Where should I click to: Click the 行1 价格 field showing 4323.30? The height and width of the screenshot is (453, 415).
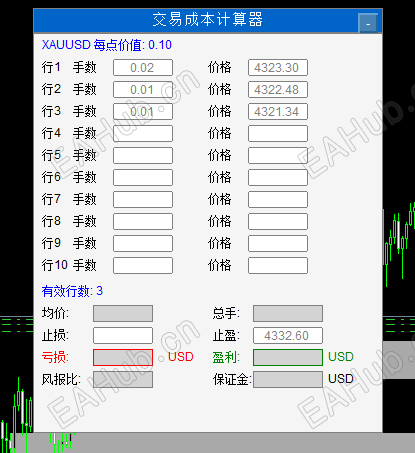[278, 68]
